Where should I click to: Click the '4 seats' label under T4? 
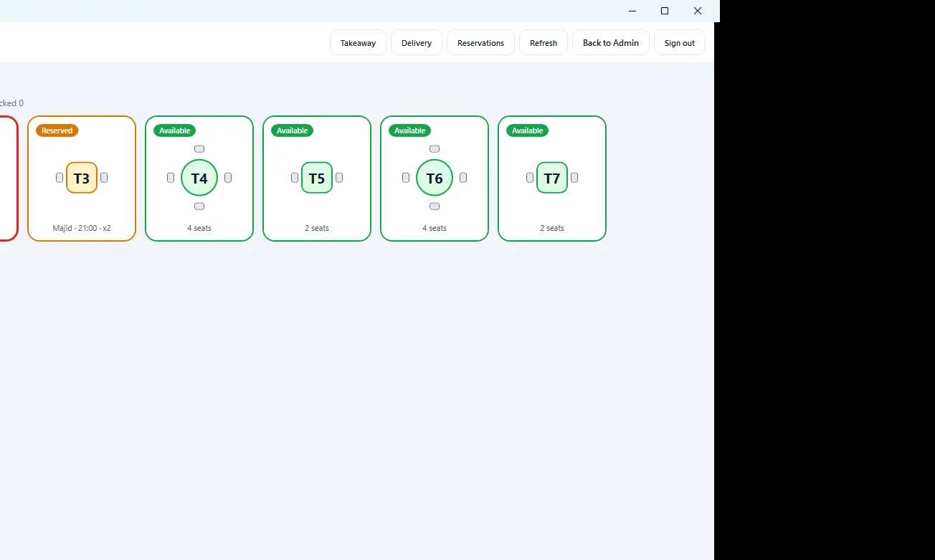pos(199,228)
